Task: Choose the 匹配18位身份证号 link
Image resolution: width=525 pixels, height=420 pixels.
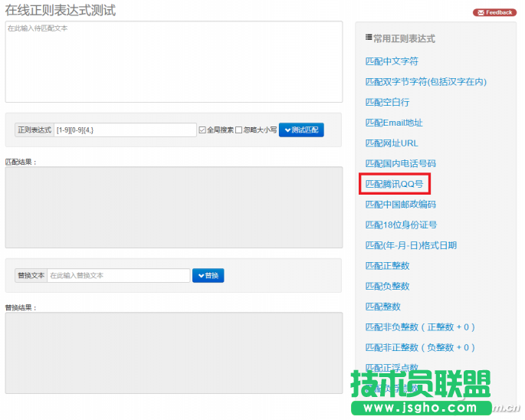Action: (401, 225)
